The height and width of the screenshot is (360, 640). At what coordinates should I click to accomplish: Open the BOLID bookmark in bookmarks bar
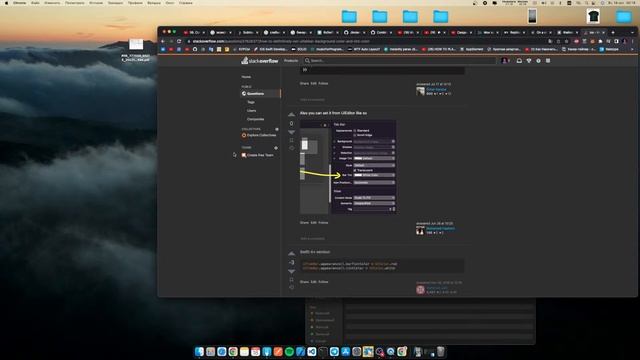(x=299, y=49)
